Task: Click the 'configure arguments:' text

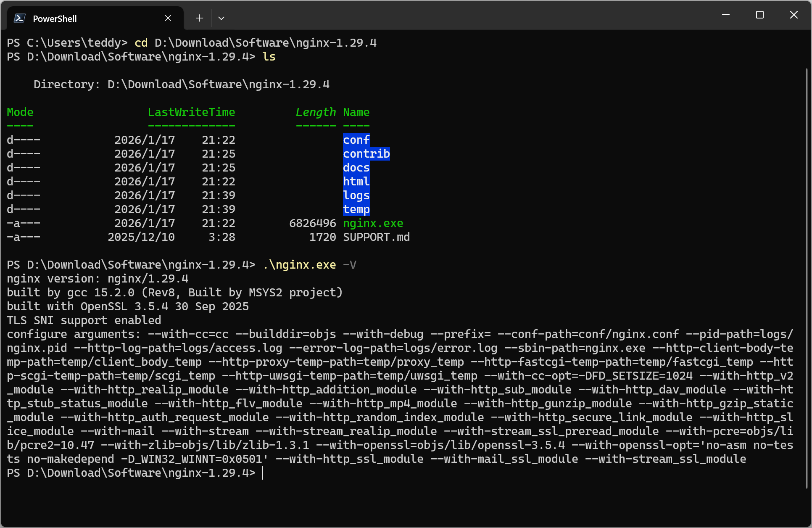Action: click(74, 334)
